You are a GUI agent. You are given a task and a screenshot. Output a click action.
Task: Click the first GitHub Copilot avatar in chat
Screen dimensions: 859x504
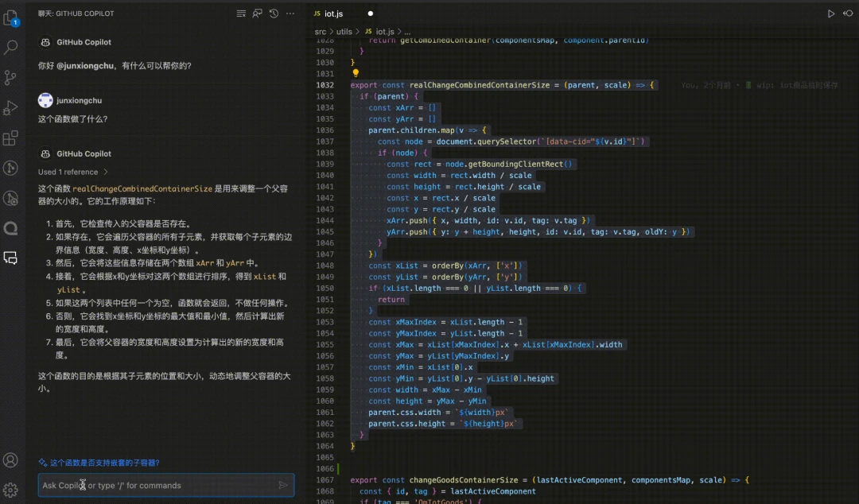(x=45, y=42)
